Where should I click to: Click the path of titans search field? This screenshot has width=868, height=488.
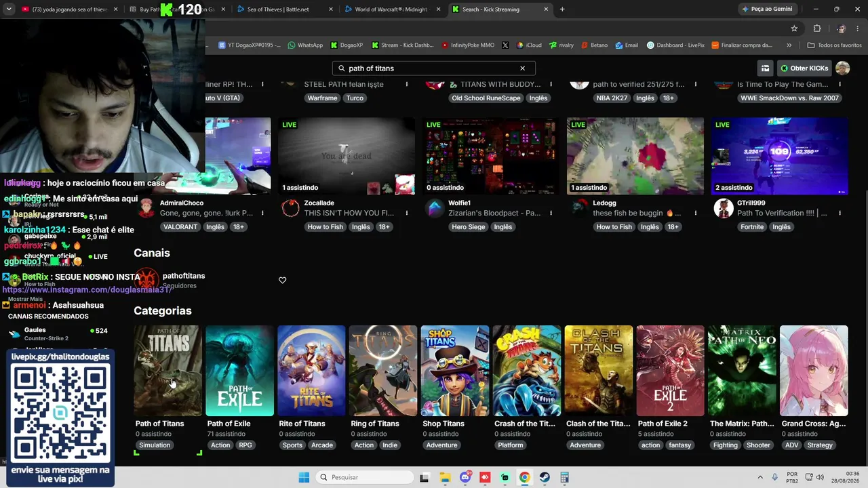pos(434,68)
